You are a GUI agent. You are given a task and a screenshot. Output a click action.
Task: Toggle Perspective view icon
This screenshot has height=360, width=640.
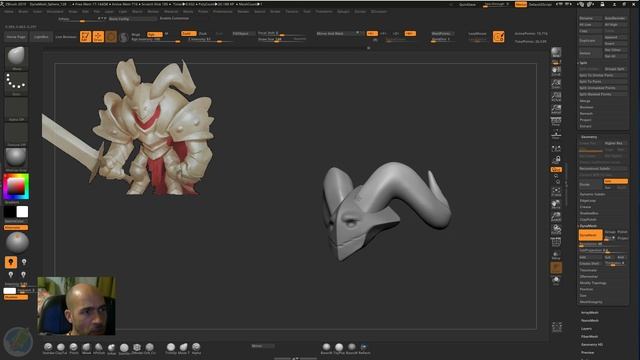tap(556, 122)
